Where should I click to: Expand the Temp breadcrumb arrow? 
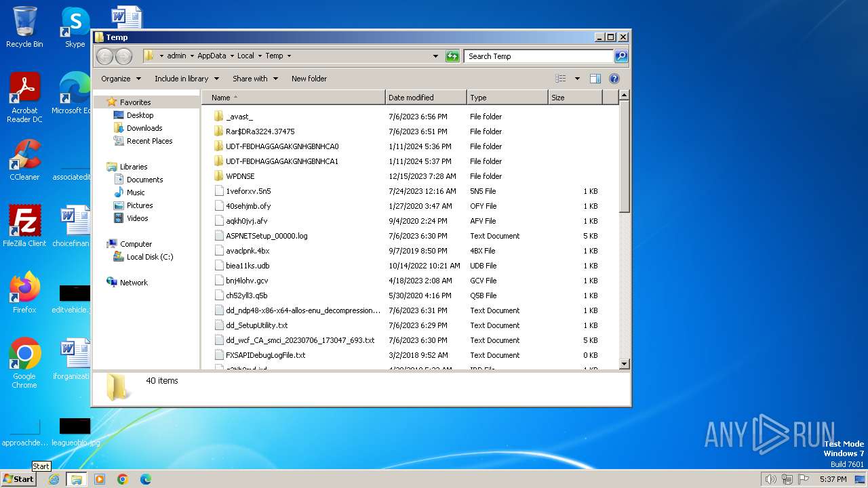coord(289,56)
